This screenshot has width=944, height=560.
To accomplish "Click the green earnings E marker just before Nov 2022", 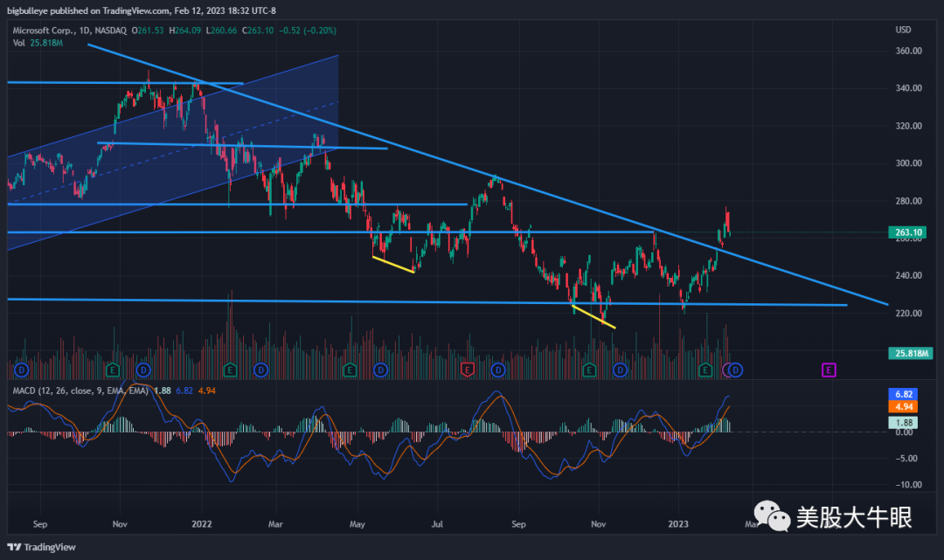I will (589, 370).
